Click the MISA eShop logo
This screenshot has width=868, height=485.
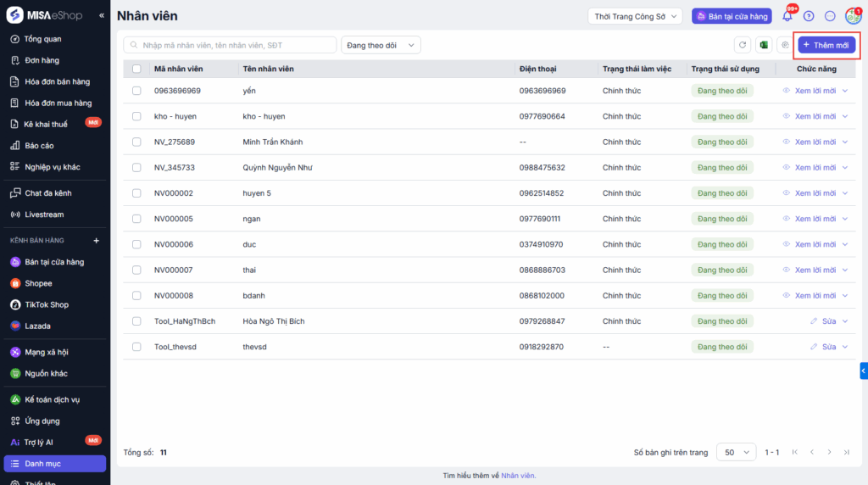[44, 15]
